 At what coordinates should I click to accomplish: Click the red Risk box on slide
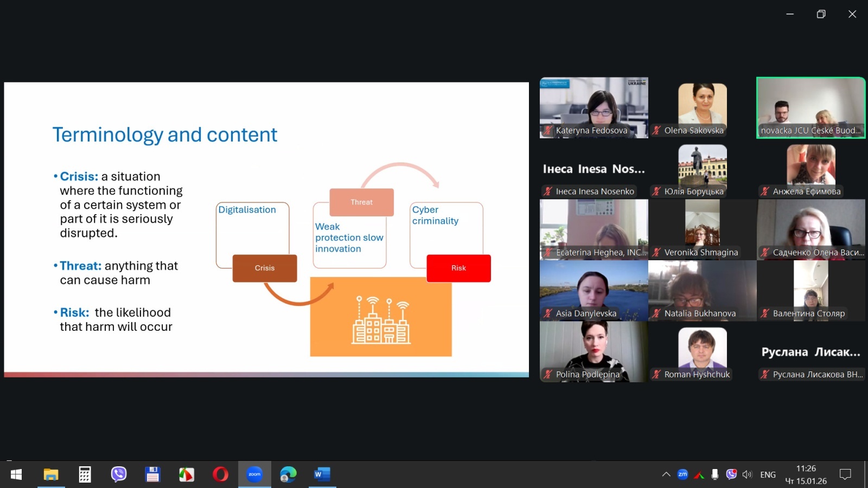tap(458, 268)
